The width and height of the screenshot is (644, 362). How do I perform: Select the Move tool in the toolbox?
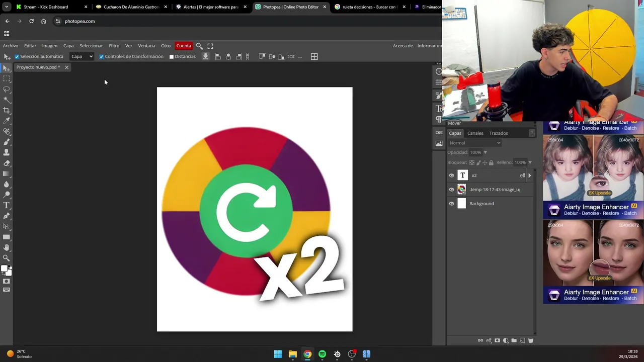click(7, 68)
